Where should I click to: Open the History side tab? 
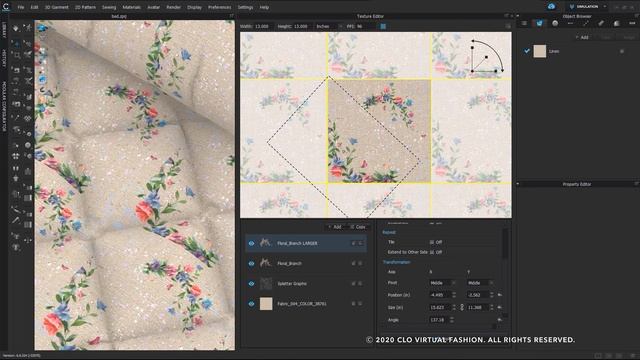tap(4, 59)
